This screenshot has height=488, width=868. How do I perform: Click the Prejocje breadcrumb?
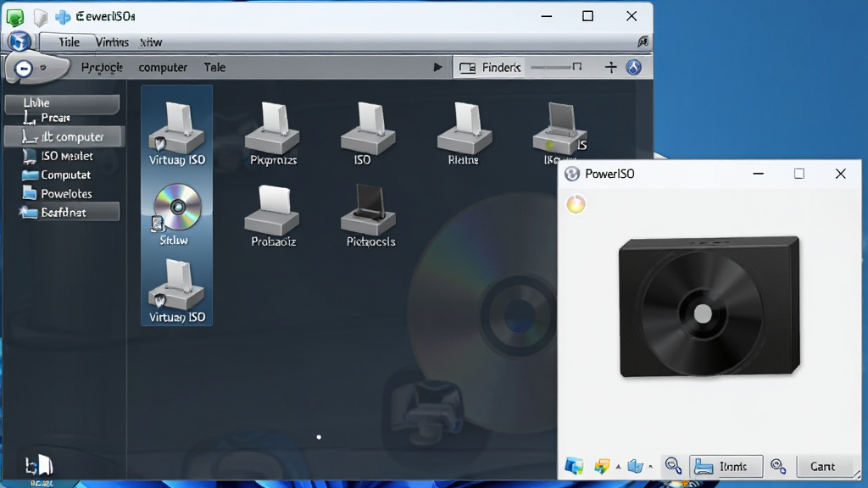pyautogui.click(x=102, y=68)
